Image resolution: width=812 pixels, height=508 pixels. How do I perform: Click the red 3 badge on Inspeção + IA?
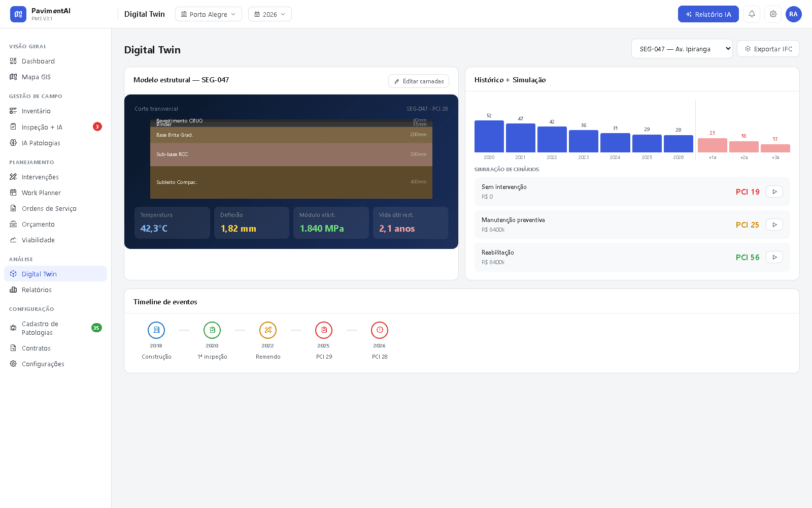[x=97, y=126]
